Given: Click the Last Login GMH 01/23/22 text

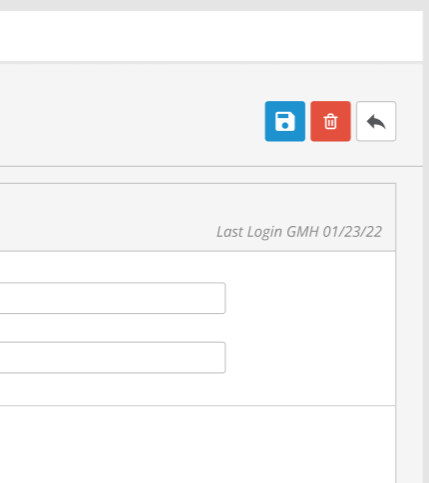Looking at the screenshot, I should 299,232.
